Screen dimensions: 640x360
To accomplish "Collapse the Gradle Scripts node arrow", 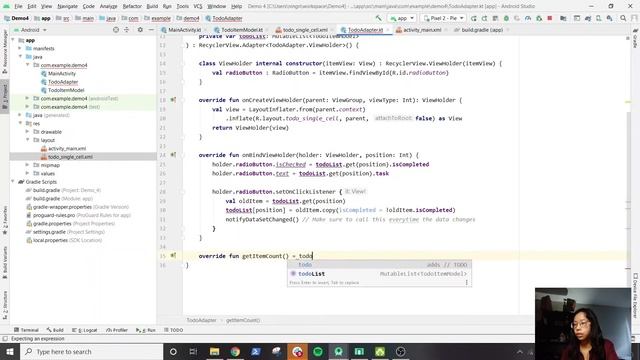I will pos(13,182).
